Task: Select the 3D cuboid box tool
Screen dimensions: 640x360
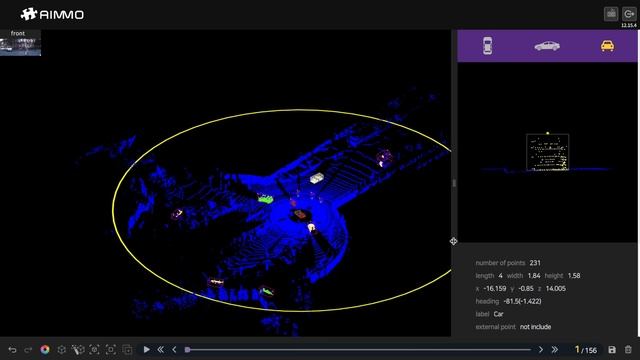Action: pos(61,350)
